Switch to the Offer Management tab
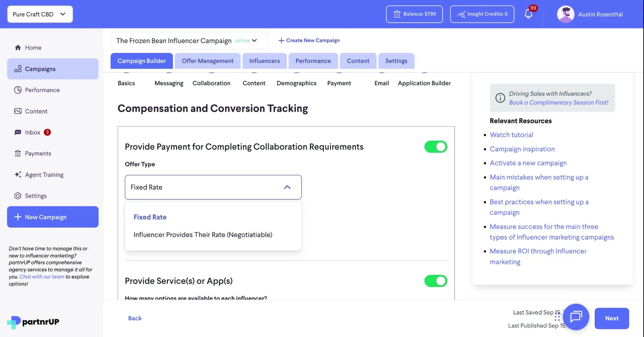The width and height of the screenshot is (644, 337). pyautogui.click(x=208, y=61)
